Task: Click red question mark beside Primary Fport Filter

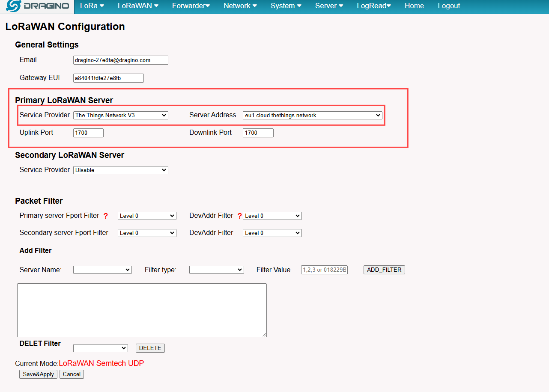Action: (x=106, y=216)
